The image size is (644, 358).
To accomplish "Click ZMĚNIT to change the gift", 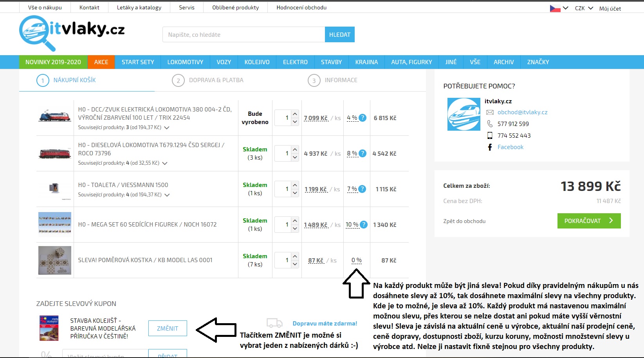I will coord(168,328).
